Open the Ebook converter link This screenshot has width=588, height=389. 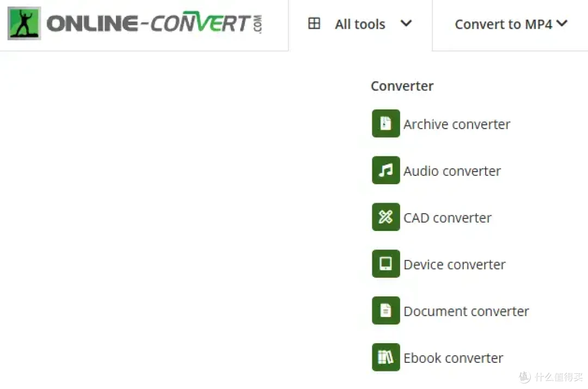coord(454,358)
